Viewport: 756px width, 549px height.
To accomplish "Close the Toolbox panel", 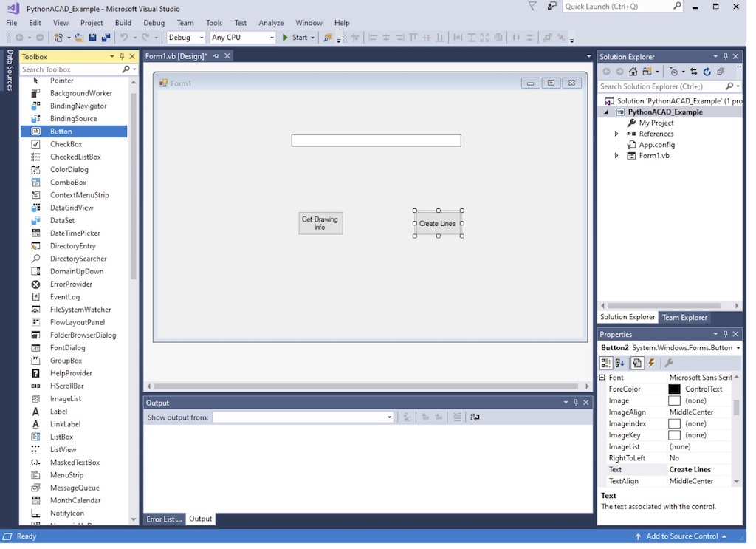I will (132, 56).
